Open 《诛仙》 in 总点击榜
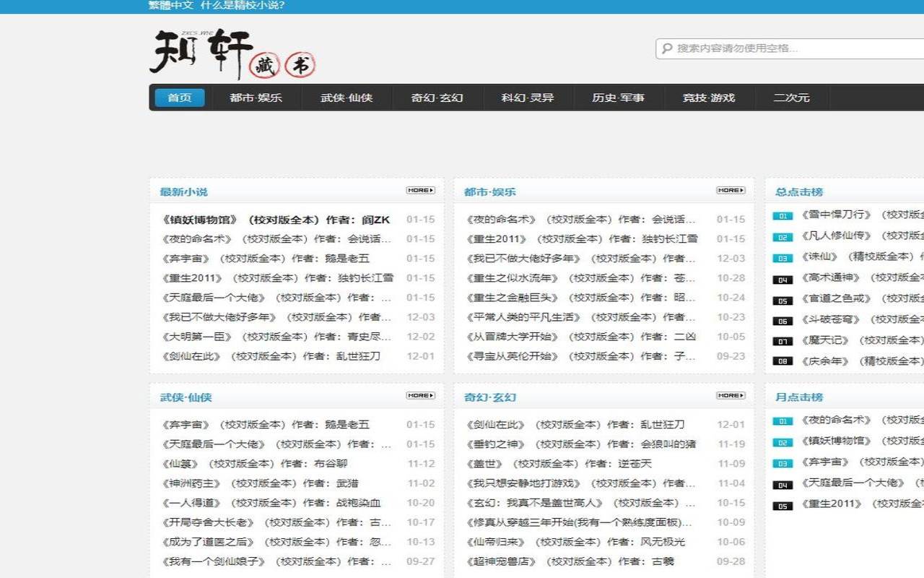This screenshot has width=924, height=578. pos(861,257)
